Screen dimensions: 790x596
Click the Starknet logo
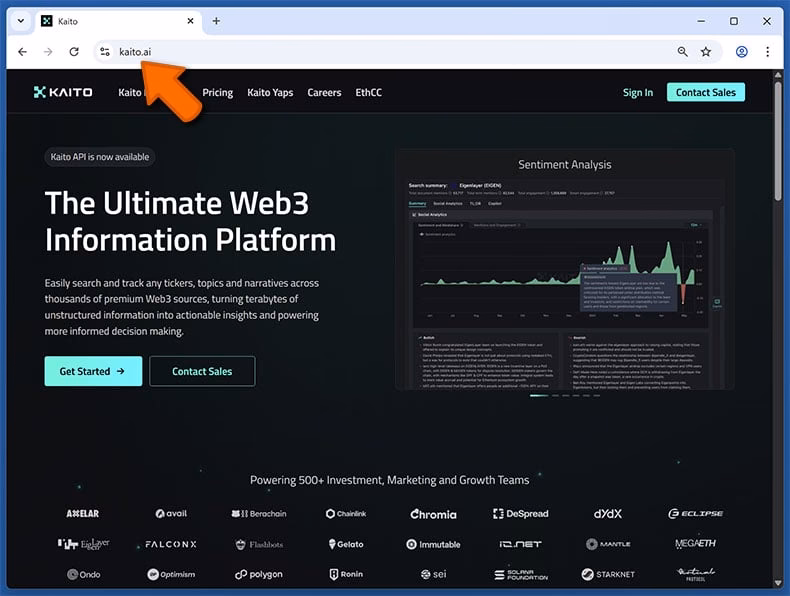coord(608,574)
